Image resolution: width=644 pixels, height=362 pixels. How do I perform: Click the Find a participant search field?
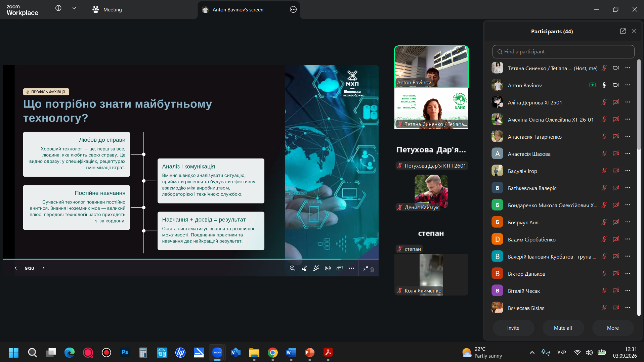(563, 52)
